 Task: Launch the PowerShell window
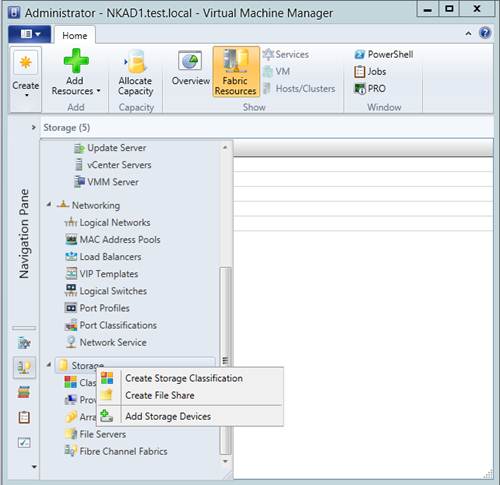pyautogui.click(x=384, y=54)
